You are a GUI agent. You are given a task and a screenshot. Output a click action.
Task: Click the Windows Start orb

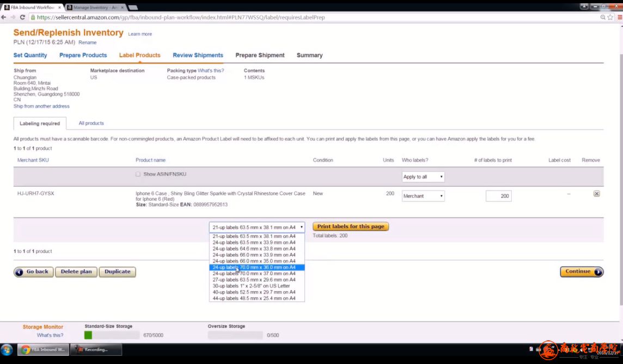pos(7,349)
